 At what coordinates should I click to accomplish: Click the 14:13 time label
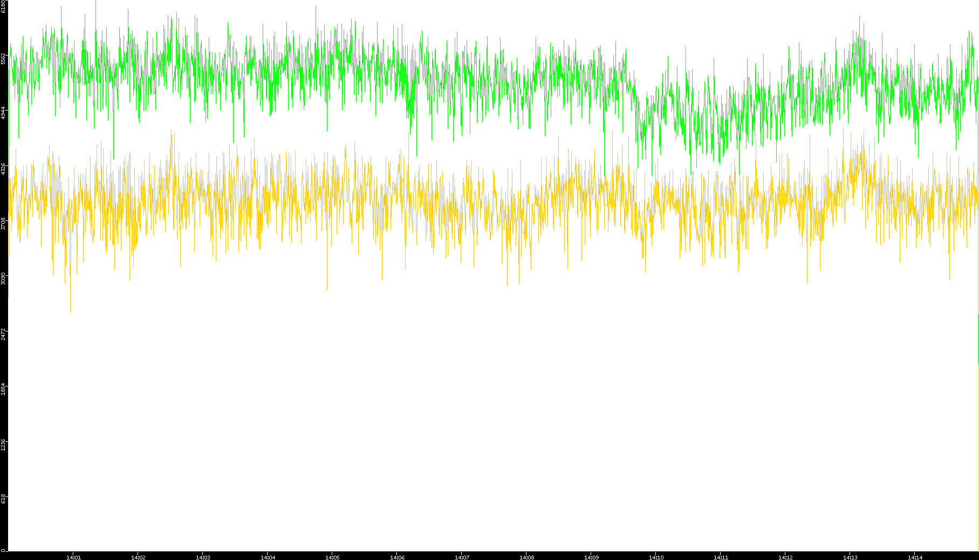coord(850,557)
